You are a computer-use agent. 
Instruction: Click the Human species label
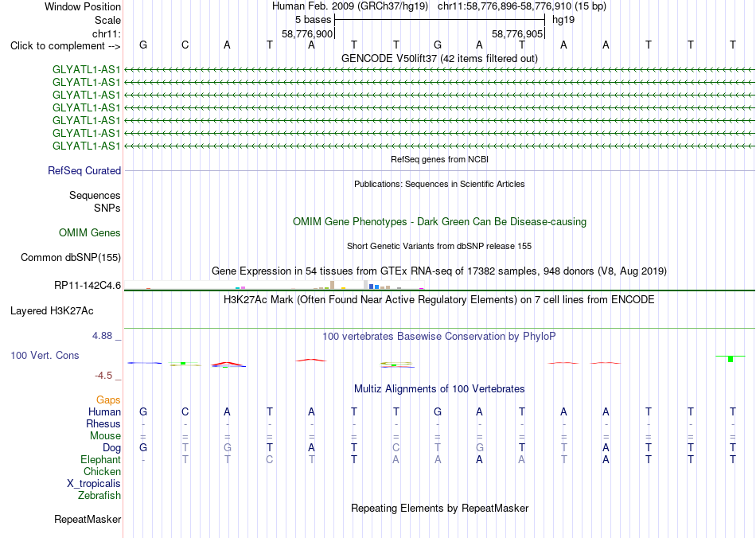[104, 411]
